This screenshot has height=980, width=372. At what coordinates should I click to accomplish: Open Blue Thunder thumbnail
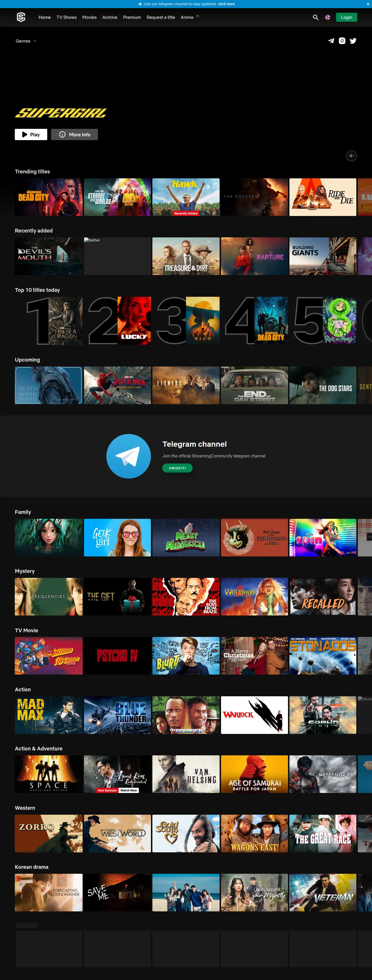pos(117,715)
